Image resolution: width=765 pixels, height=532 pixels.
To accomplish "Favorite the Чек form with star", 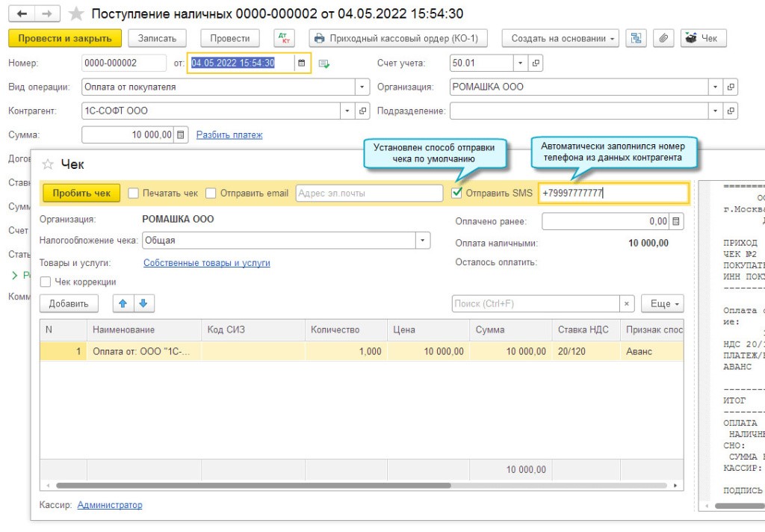I will click(x=48, y=164).
